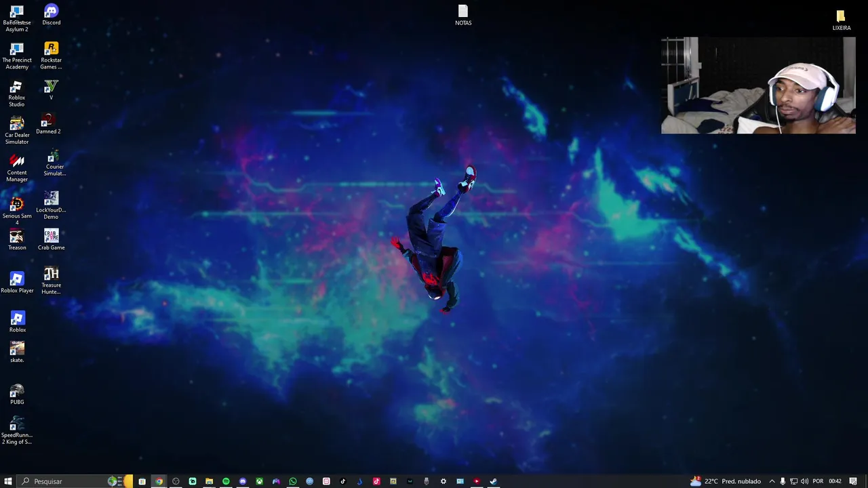Select the NOTAS text file
The width and height of the screenshot is (868, 488).
click(463, 16)
